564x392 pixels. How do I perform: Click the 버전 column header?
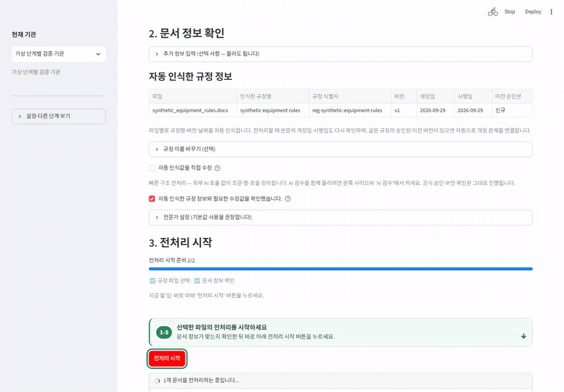point(404,96)
